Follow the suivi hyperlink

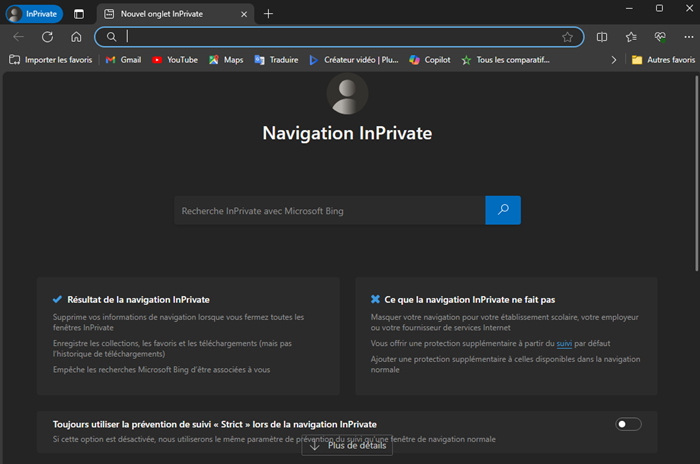(x=564, y=343)
